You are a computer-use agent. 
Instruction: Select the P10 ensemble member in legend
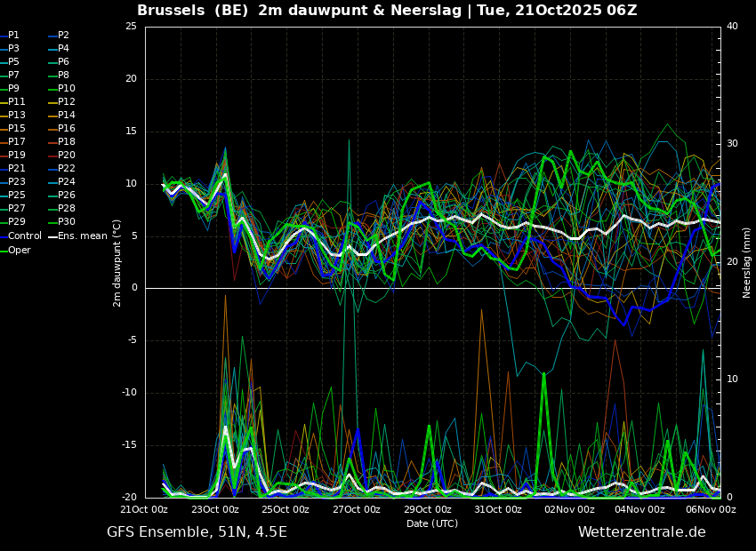pos(67,89)
